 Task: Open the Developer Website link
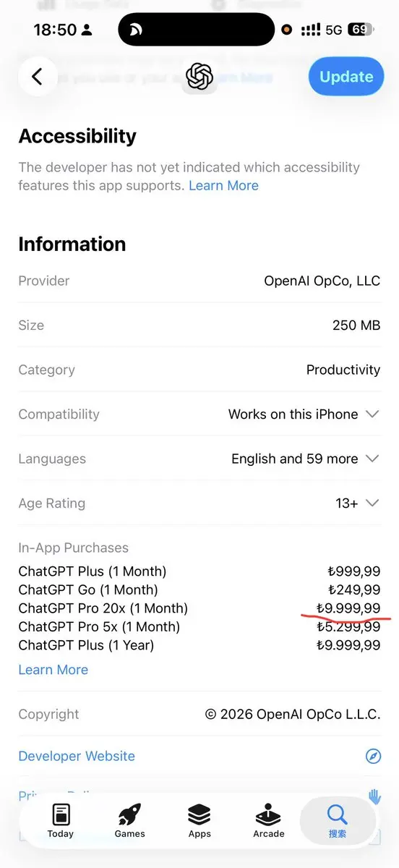point(77,756)
